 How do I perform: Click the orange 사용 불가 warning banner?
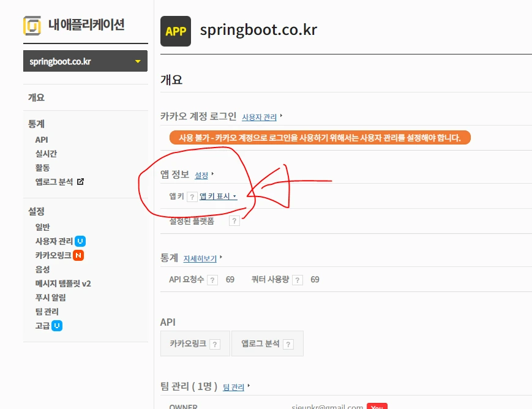click(x=320, y=138)
